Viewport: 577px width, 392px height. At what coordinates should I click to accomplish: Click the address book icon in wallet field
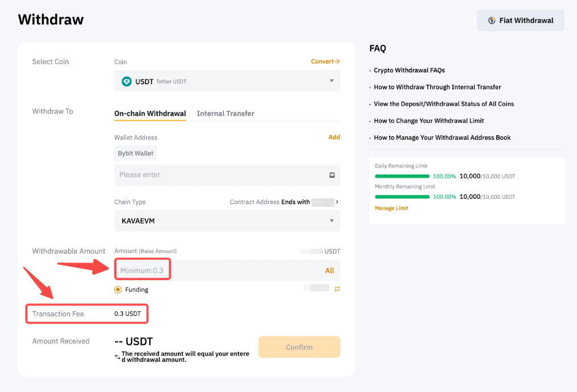tap(332, 175)
